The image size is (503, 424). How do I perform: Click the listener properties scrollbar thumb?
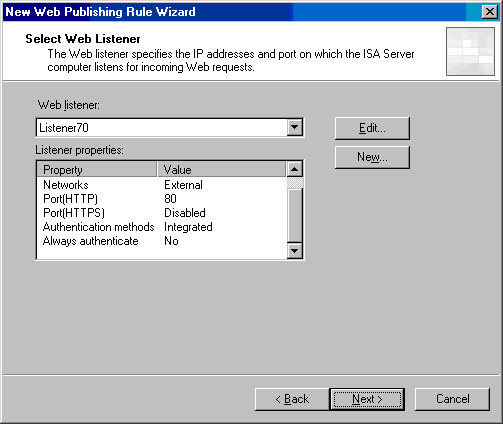point(295,183)
